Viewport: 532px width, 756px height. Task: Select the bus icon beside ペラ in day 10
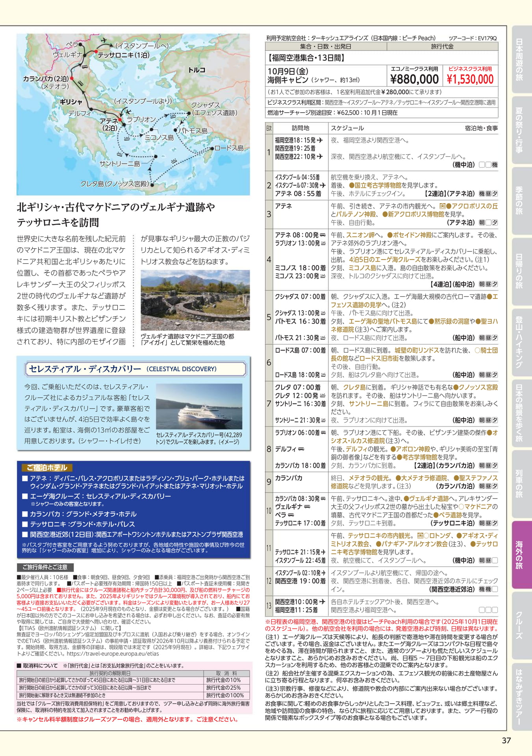(291, 515)
